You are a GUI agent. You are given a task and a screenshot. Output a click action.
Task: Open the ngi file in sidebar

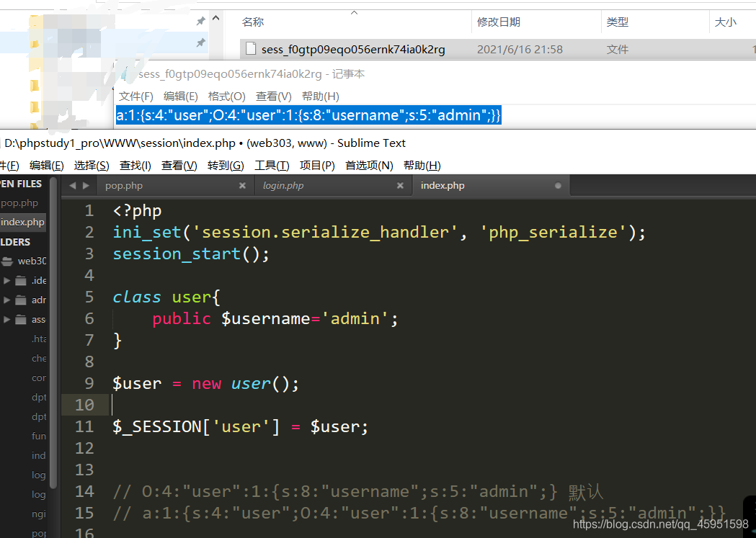pyautogui.click(x=39, y=514)
